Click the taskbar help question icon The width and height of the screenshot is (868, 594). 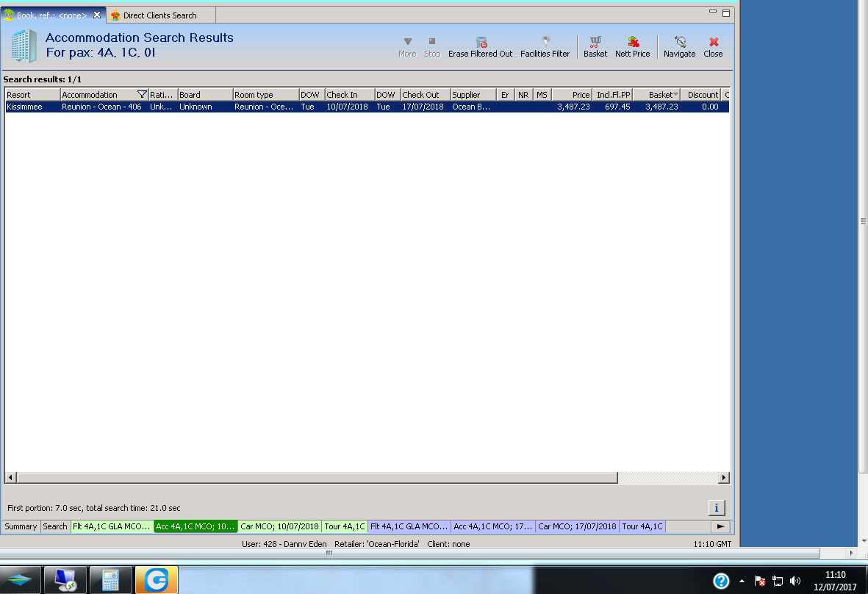pos(721,581)
